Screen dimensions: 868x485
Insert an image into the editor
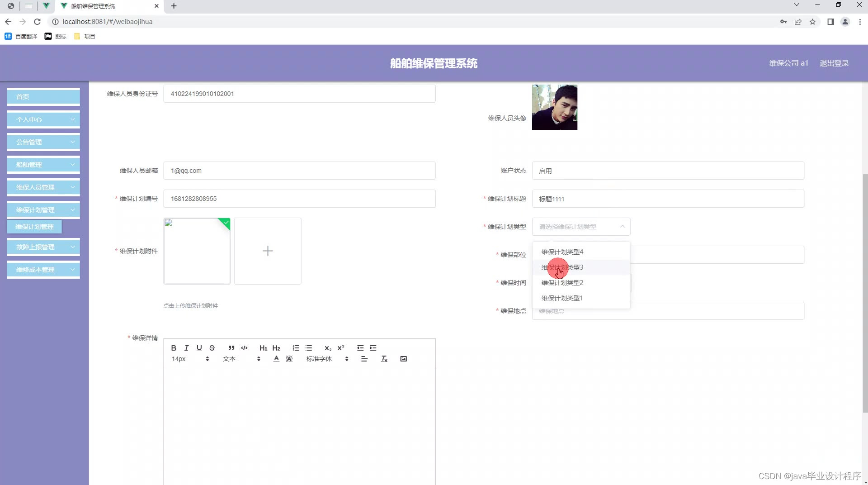(403, 358)
